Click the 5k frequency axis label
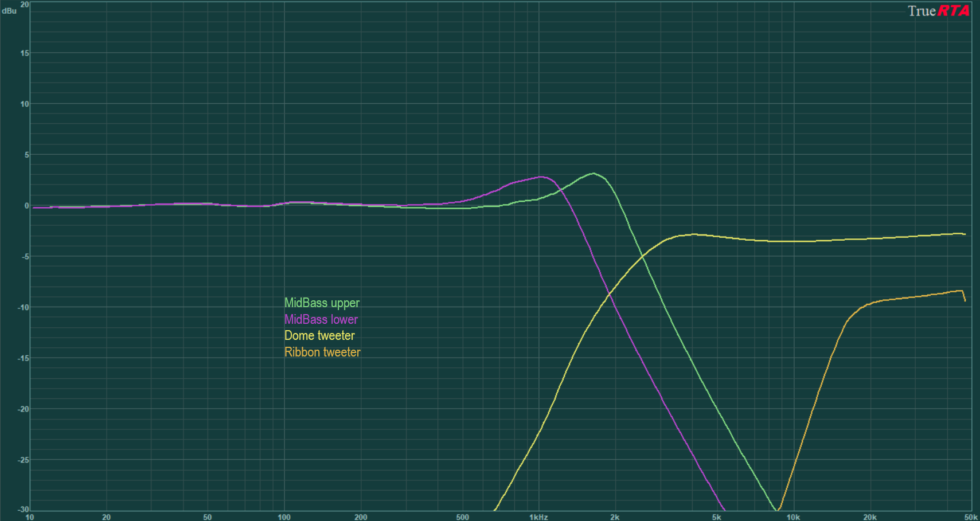The image size is (980, 521). point(716,517)
